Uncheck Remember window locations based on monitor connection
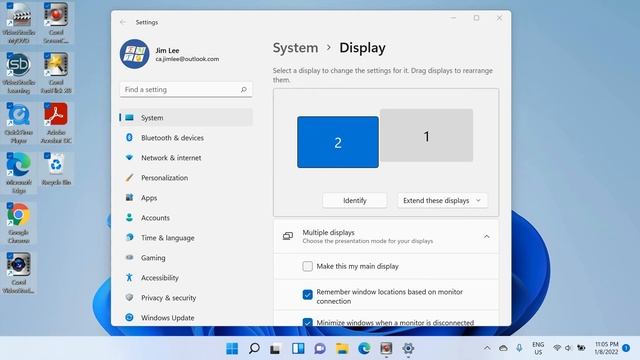The height and width of the screenshot is (360, 640). pyautogui.click(x=307, y=295)
